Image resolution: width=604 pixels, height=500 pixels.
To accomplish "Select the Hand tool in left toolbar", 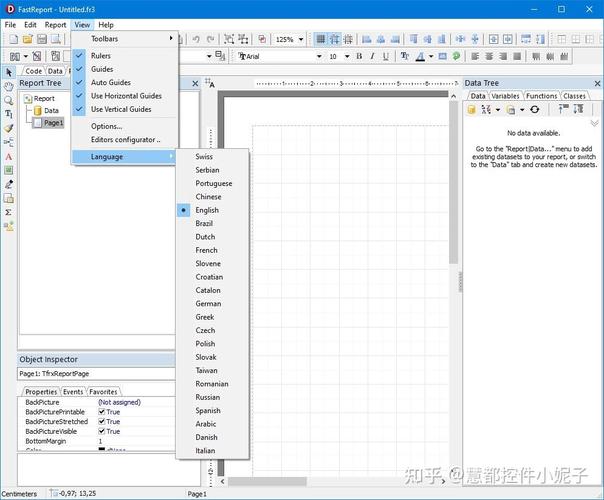I will (x=9, y=86).
